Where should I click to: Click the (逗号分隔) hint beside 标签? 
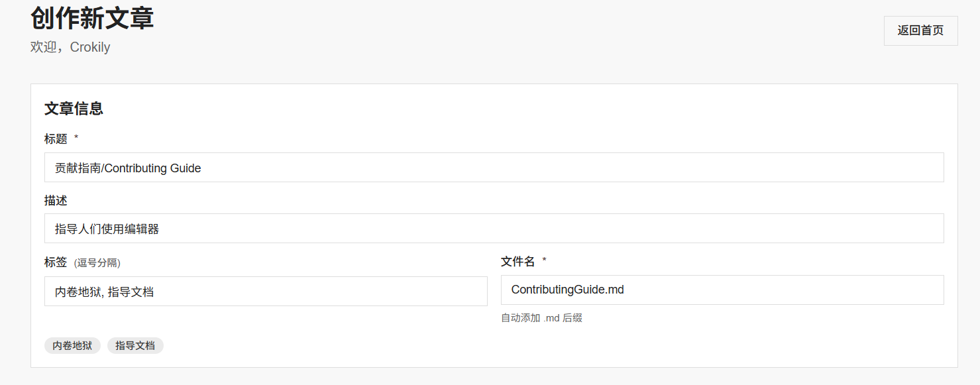pos(97,263)
